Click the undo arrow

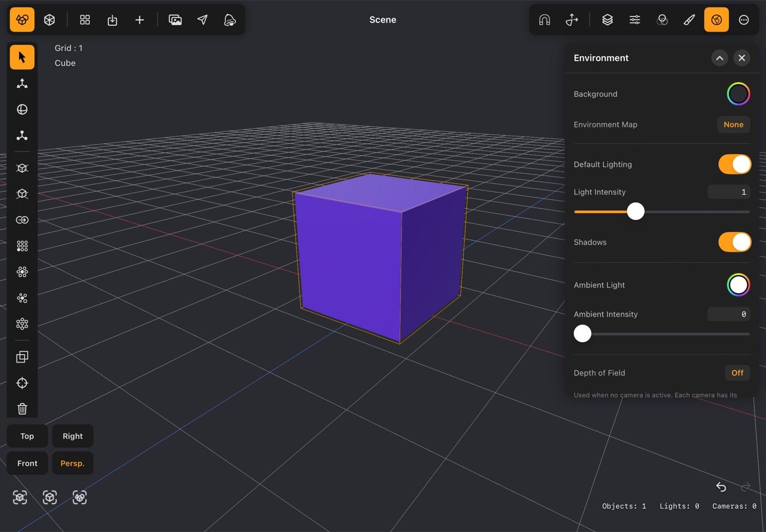(721, 487)
